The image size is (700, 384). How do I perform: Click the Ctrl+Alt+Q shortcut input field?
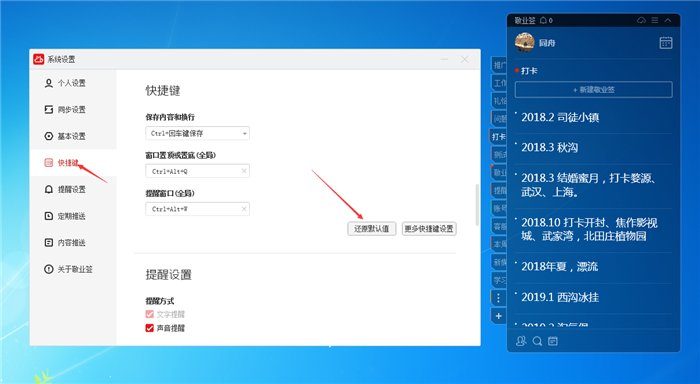point(197,171)
